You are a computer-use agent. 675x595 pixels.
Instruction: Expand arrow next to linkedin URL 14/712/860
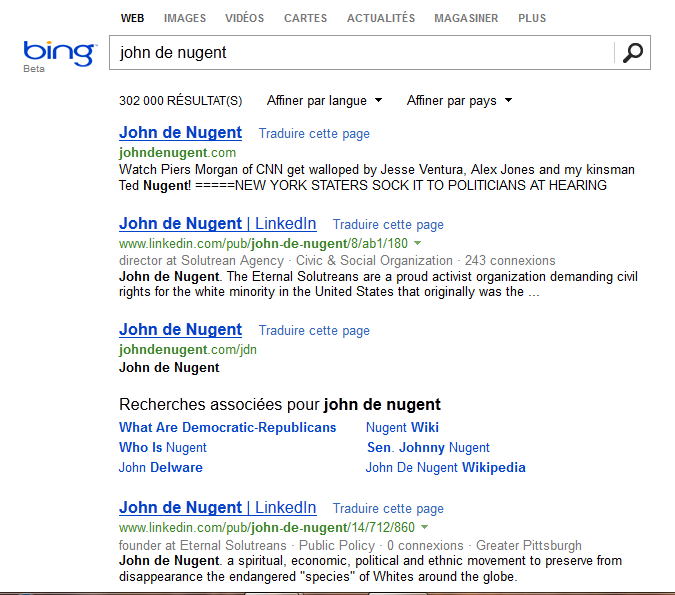pos(424,527)
